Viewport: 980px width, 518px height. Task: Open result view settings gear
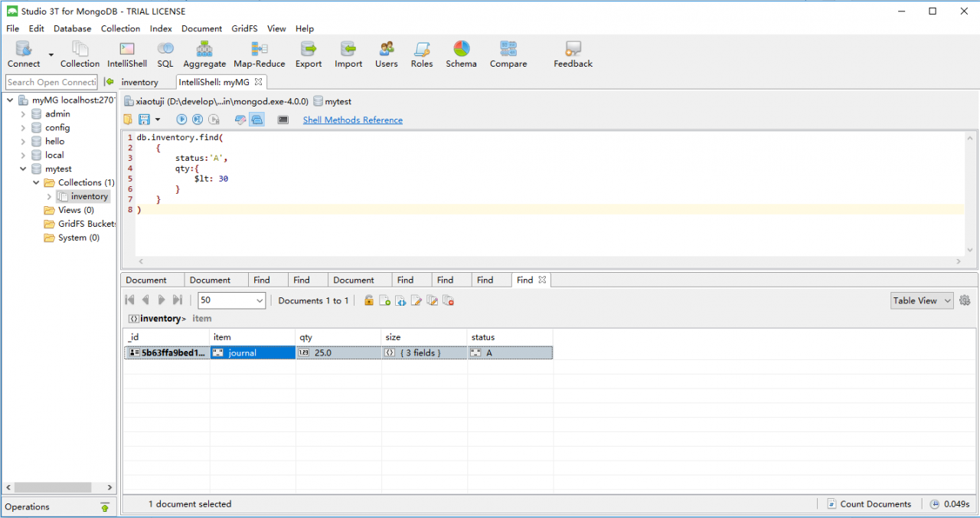tap(965, 300)
